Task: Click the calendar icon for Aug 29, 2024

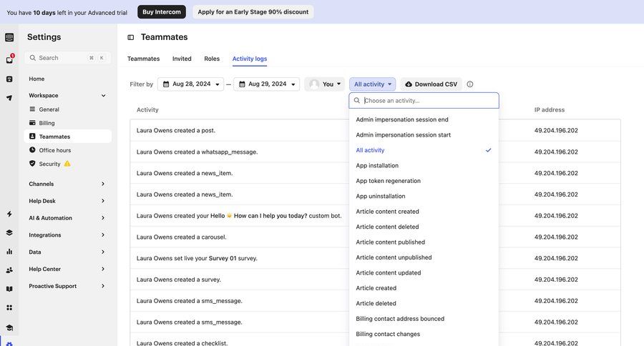Action: click(242, 84)
